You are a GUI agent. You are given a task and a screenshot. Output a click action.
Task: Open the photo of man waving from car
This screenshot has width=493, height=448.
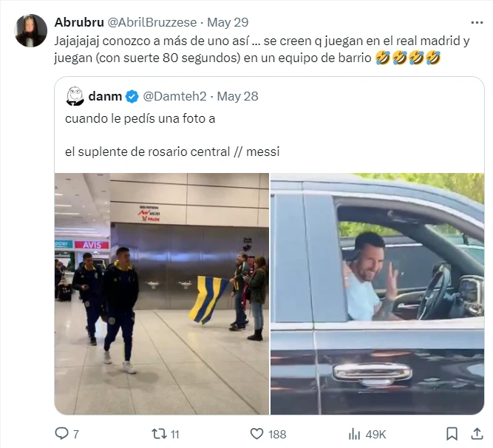[377, 293]
